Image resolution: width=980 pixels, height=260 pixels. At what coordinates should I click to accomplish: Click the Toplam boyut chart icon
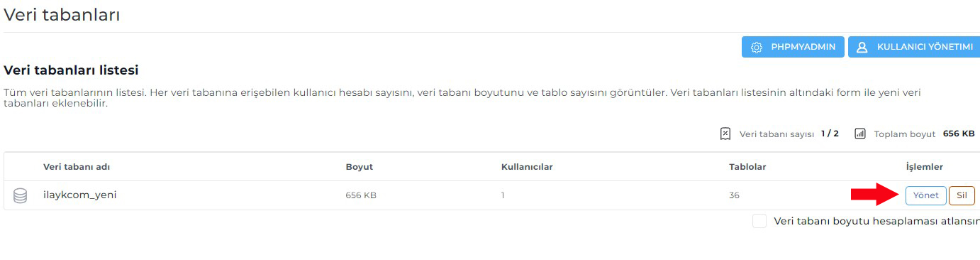[x=860, y=134]
